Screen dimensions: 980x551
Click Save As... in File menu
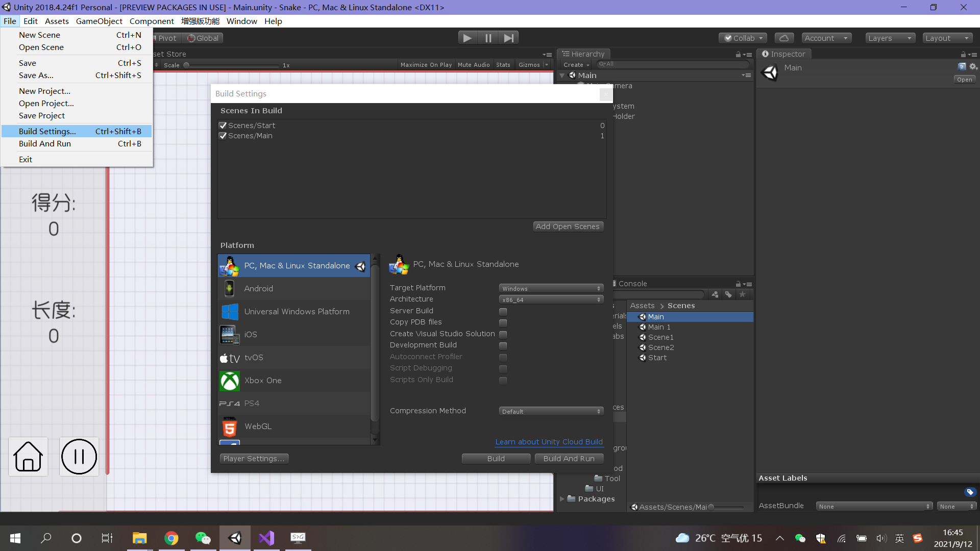(77, 76)
